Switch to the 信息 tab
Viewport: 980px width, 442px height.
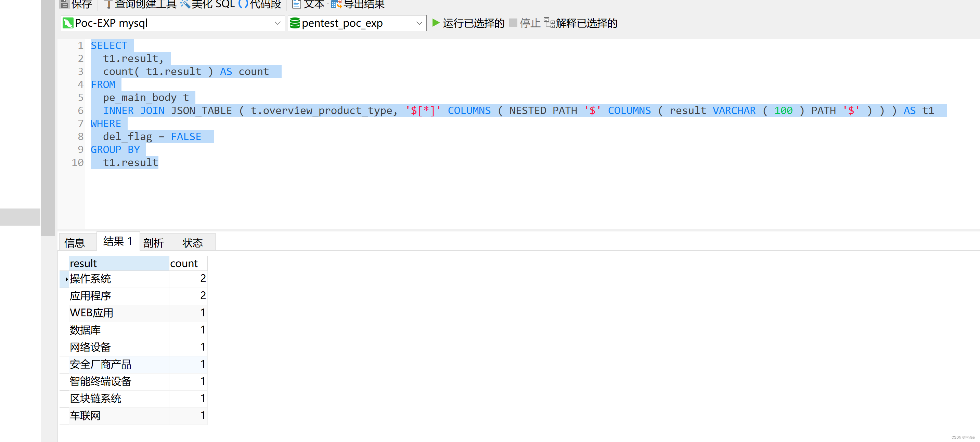[75, 242]
